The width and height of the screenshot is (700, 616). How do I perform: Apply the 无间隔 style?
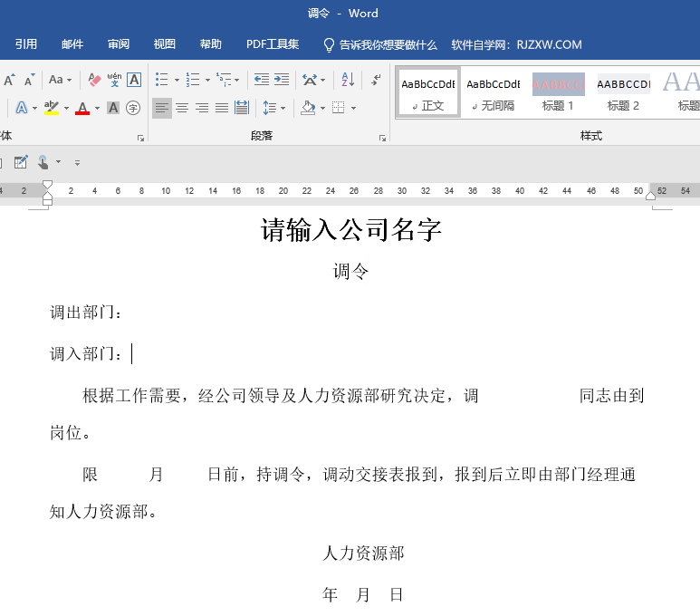click(494, 93)
